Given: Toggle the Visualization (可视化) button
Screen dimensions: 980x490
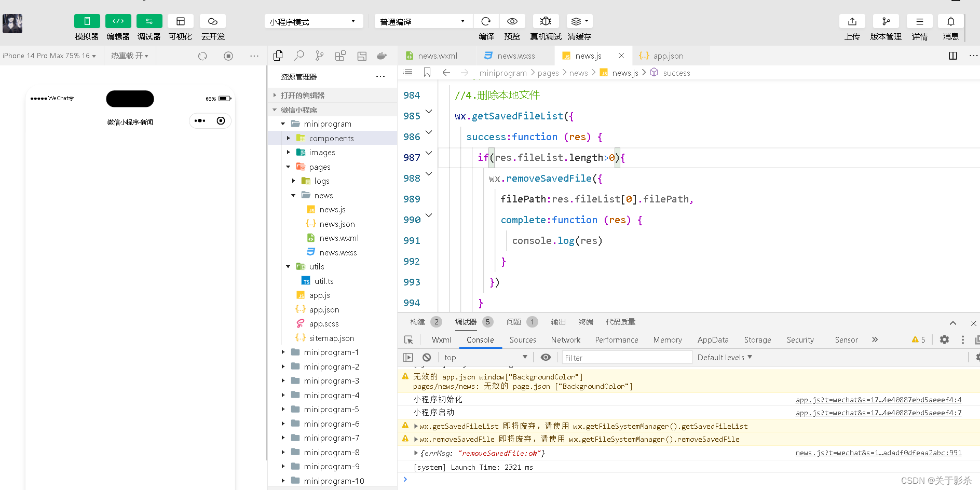Looking at the screenshot, I should (180, 21).
